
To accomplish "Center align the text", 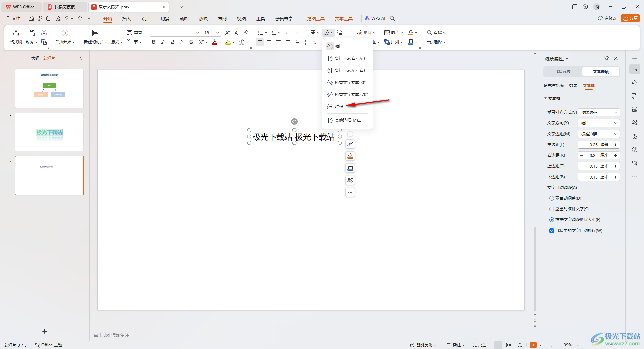I will 269,42.
